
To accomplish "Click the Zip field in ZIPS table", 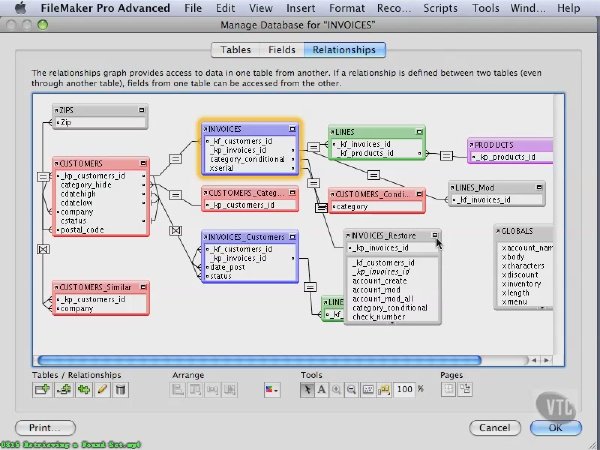I will point(99,122).
